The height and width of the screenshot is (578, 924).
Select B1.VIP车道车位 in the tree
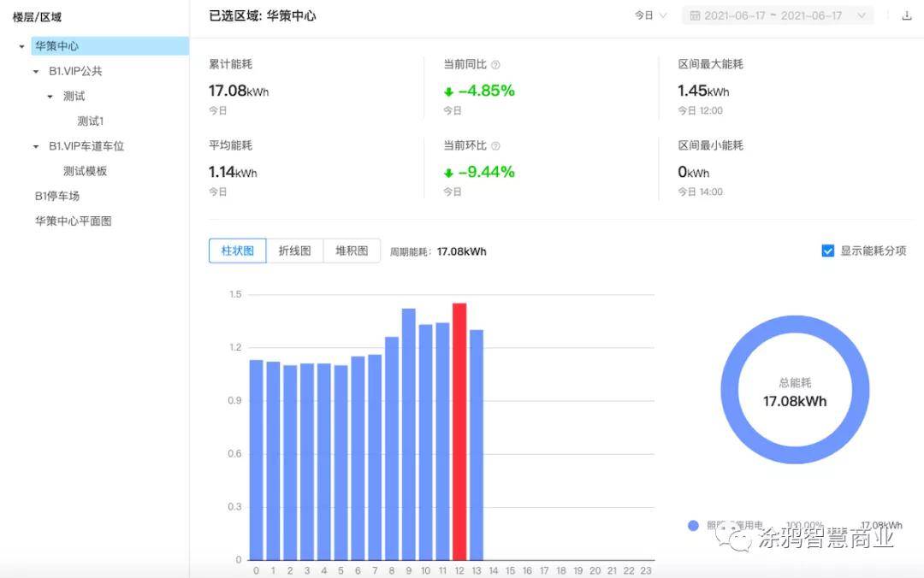click(86, 146)
